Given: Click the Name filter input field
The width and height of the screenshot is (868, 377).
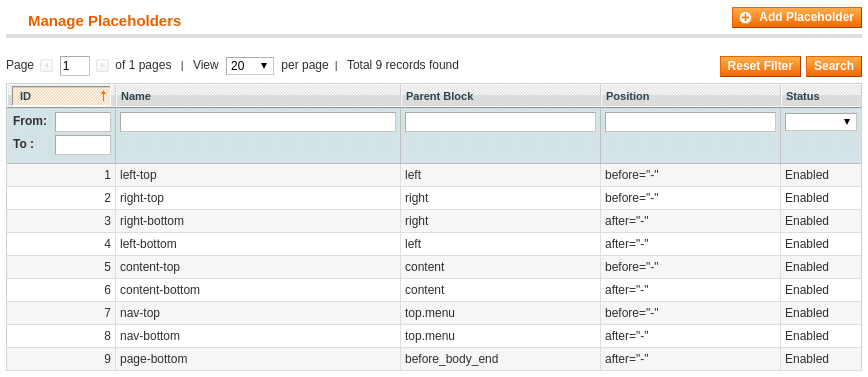Looking at the screenshot, I should pos(258,122).
